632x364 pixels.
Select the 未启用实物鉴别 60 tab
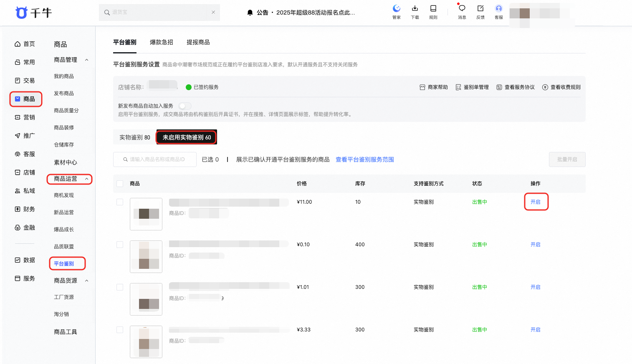(x=187, y=137)
